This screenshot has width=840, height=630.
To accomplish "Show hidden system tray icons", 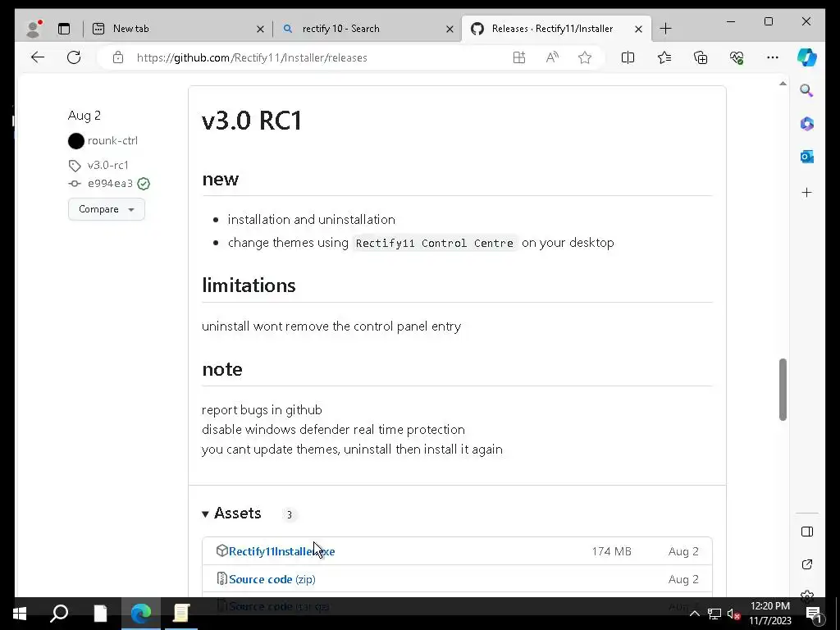I will [694, 614].
